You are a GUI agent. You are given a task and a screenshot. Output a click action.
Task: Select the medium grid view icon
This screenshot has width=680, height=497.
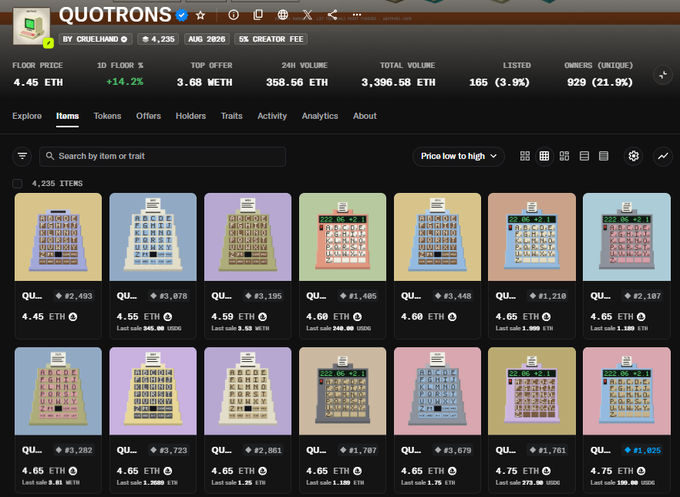coord(544,156)
